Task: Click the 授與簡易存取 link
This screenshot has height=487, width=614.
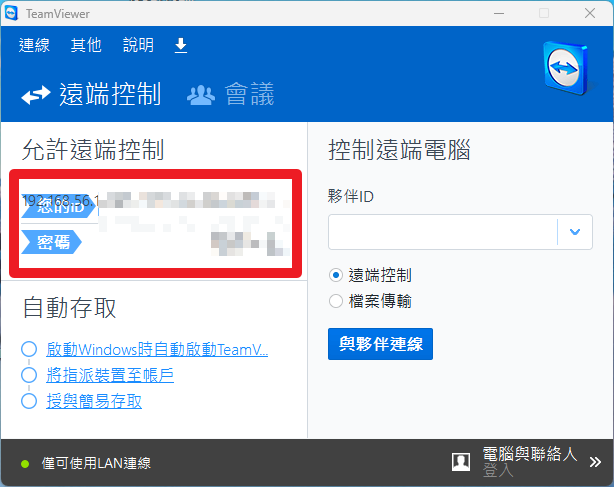Action: pyautogui.click(x=94, y=401)
